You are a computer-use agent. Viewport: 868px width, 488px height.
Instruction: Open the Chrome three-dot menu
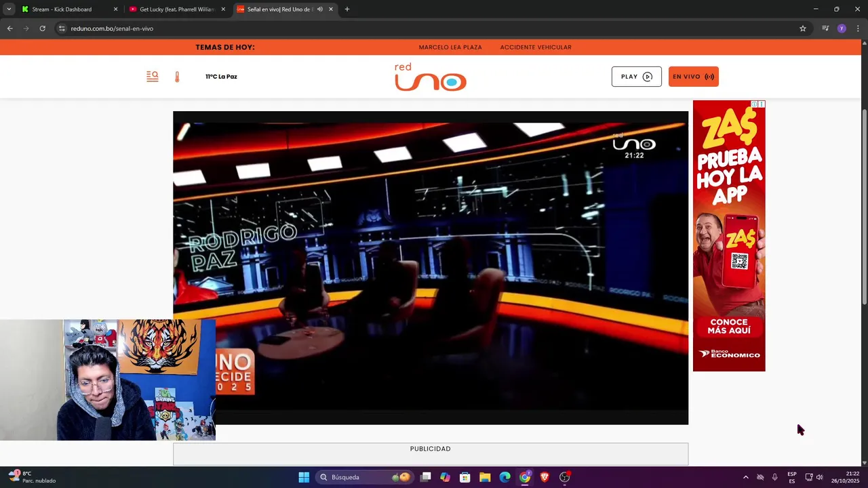(859, 28)
